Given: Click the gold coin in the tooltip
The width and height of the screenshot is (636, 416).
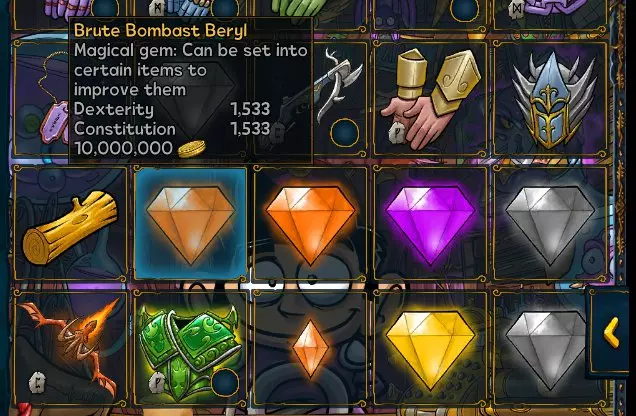Looking at the screenshot, I should click(191, 148).
